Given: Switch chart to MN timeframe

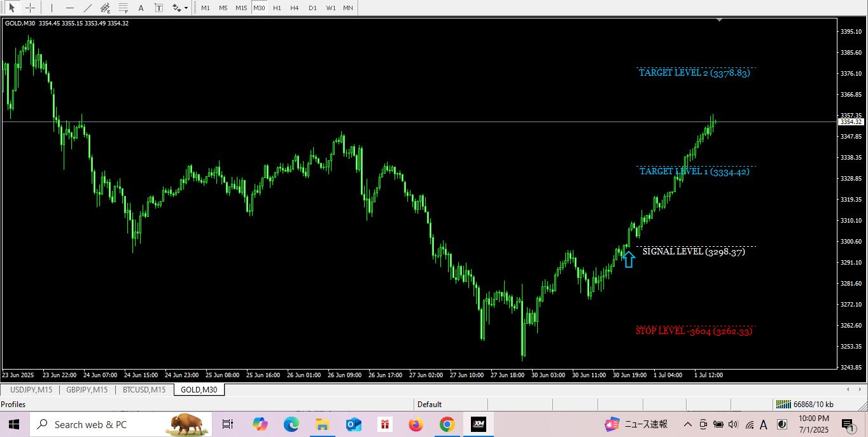Looking at the screenshot, I should [348, 8].
